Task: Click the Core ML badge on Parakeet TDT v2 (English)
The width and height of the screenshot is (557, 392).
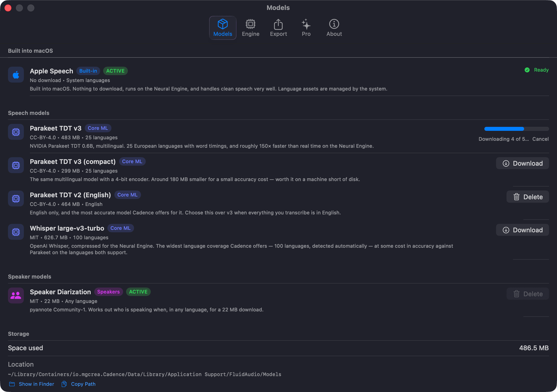Action: click(127, 195)
